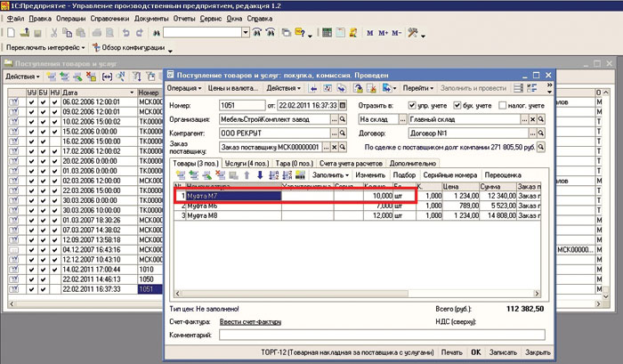Click НУ checkmark in 09.02.2006 12:00:01 row

click(x=55, y=112)
